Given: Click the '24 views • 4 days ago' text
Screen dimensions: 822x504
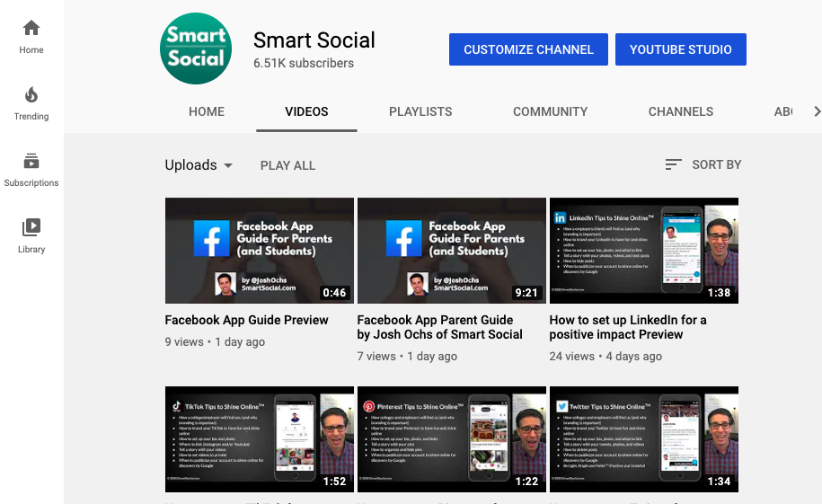Looking at the screenshot, I should coord(605,357).
